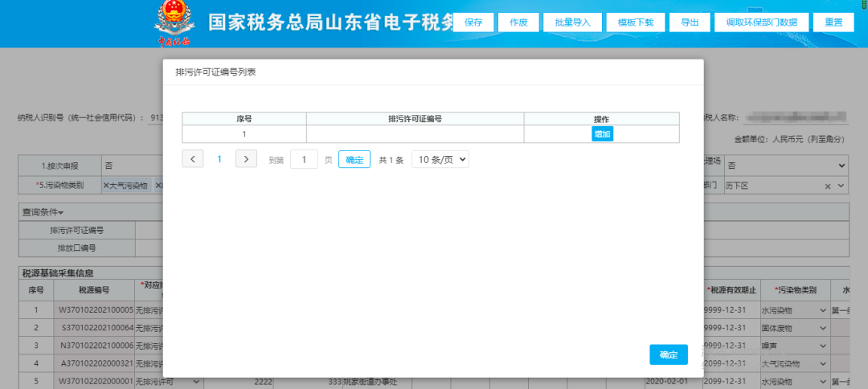Click pagination 确定 jump button
This screenshot has width=868, height=389.
click(354, 159)
